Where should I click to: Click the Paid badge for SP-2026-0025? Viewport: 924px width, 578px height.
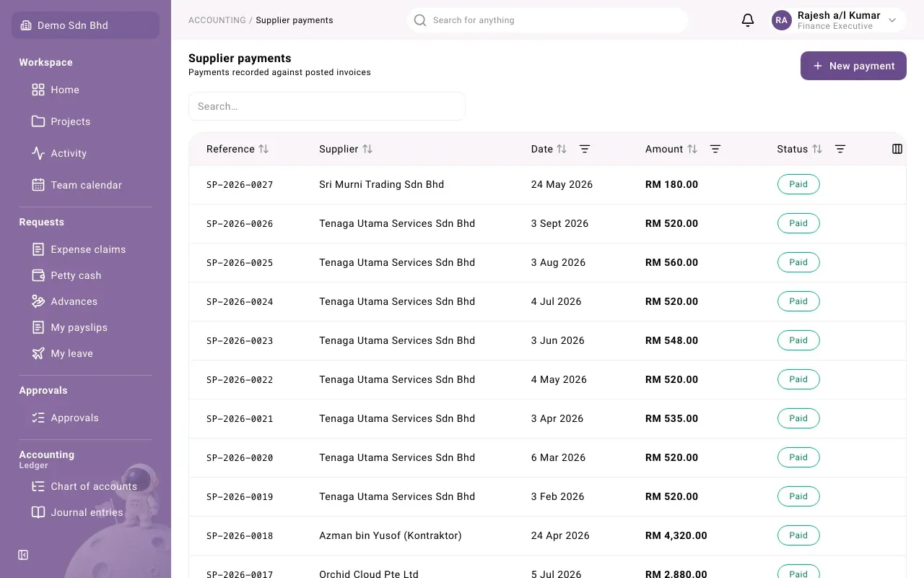pos(798,262)
